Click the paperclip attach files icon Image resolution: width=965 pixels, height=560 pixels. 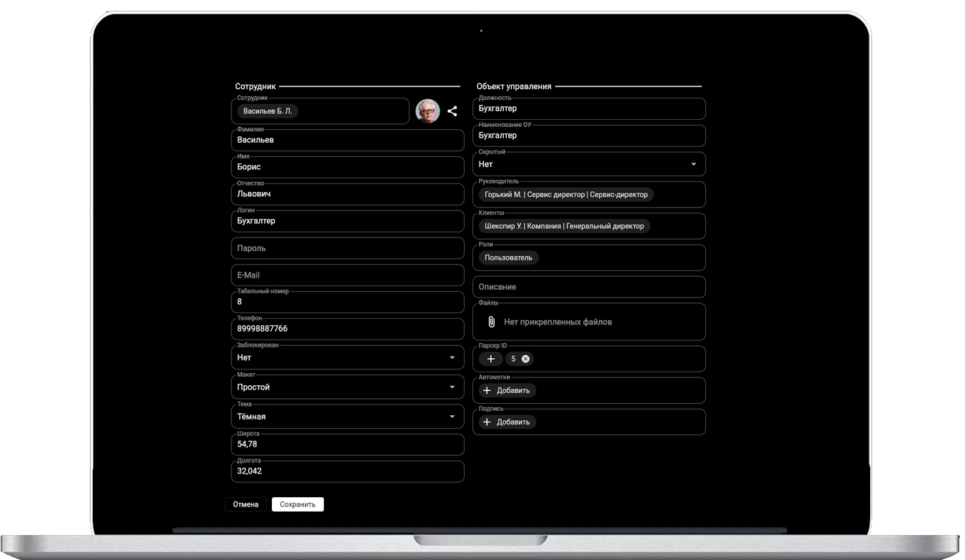(491, 322)
